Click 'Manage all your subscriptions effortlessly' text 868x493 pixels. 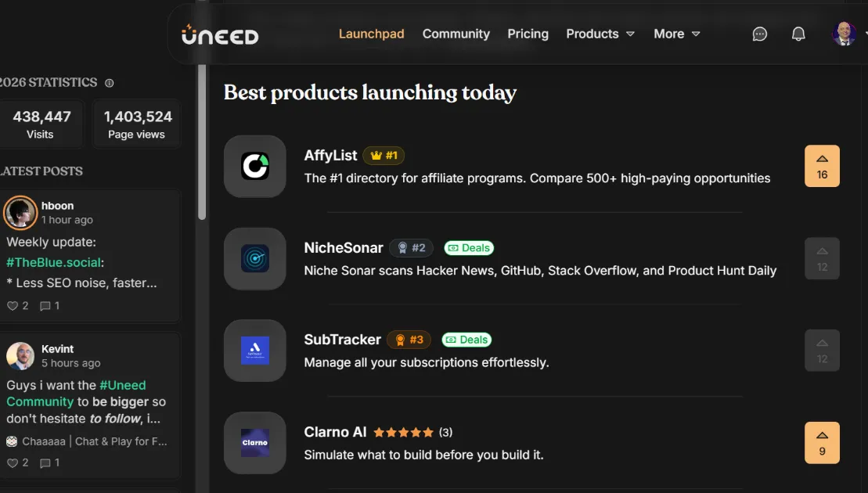(x=427, y=362)
